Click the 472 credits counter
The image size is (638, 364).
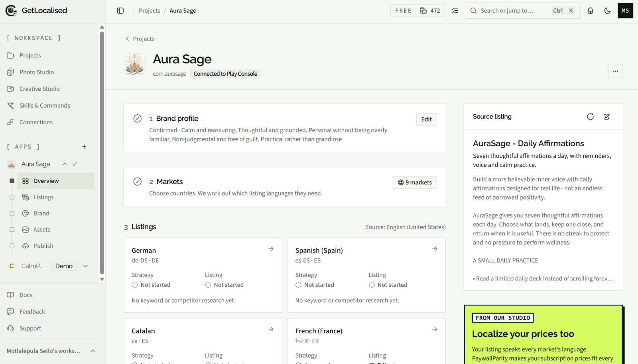tap(430, 11)
